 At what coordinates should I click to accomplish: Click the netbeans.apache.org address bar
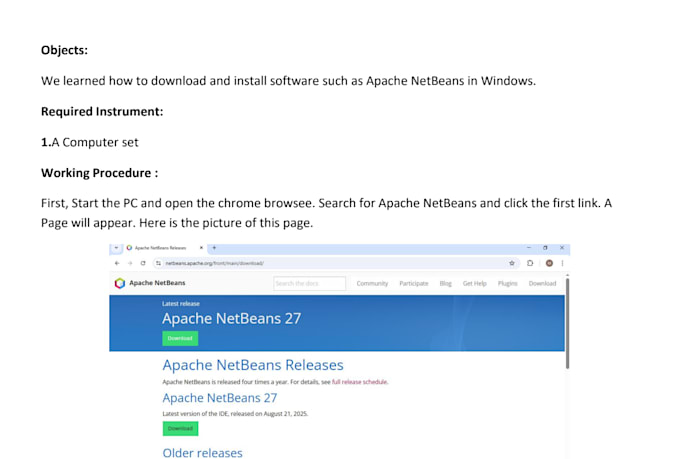(x=336, y=263)
